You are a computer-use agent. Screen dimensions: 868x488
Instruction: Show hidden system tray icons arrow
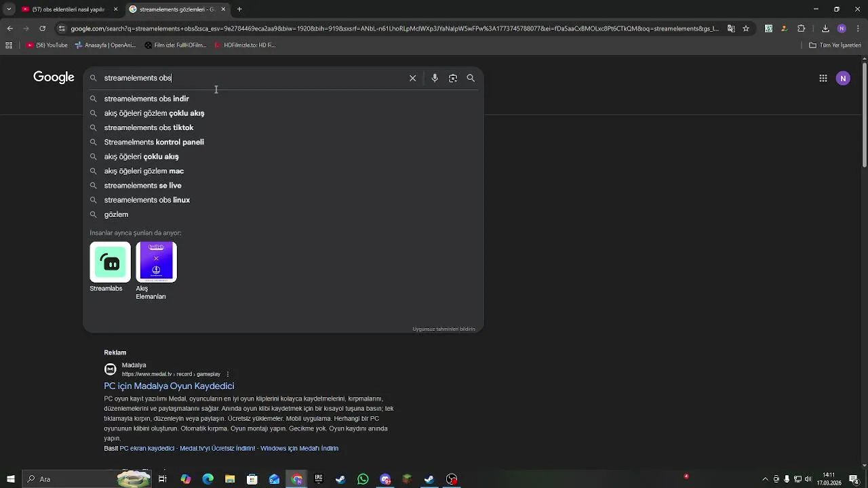coord(766,479)
